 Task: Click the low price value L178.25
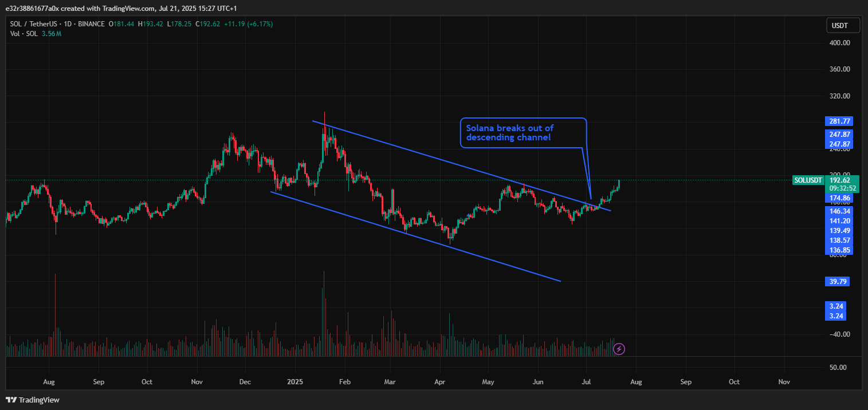click(x=180, y=24)
